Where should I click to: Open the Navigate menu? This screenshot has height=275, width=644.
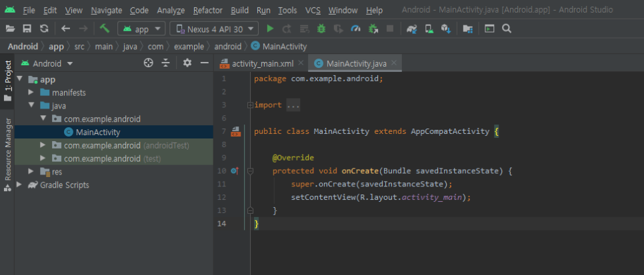coord(107,10)
